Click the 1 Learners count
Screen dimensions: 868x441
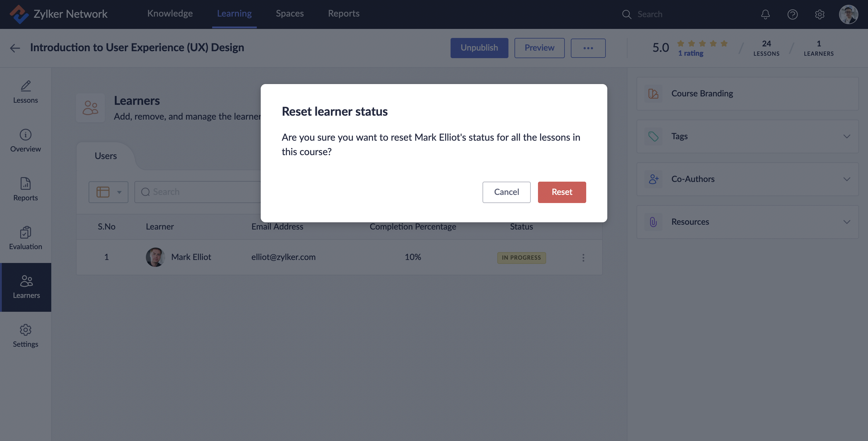click(819, 48)
